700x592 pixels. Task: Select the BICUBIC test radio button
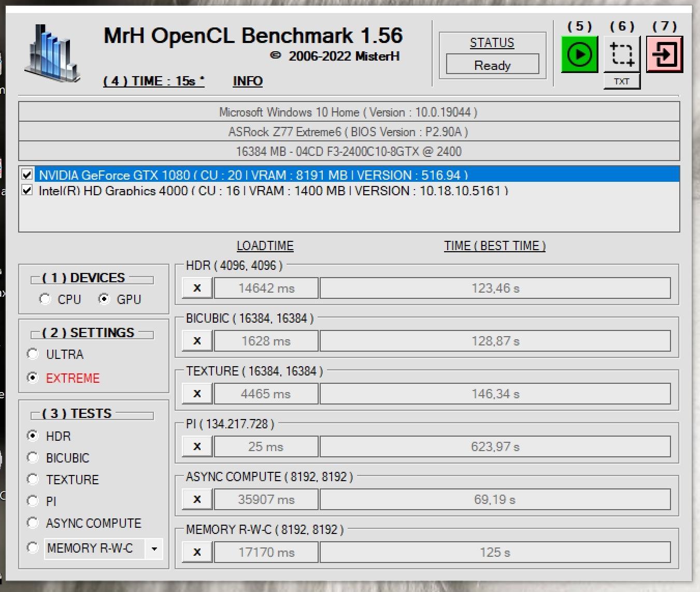33,457
